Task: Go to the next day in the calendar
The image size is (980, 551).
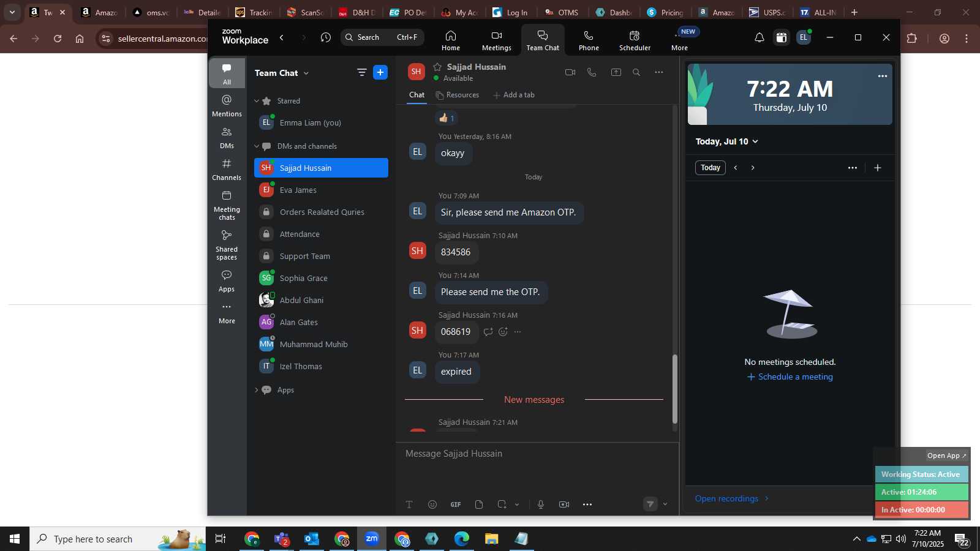Action: (x=753, y=168)
